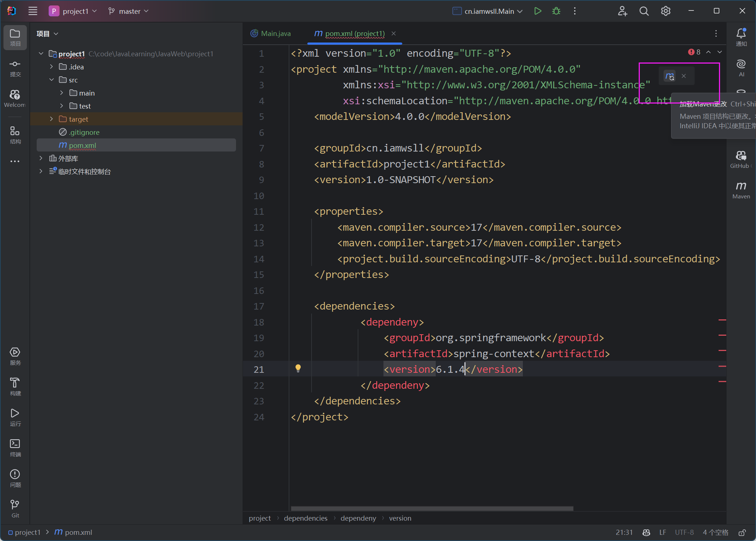The width and height of the screenshot is (756, 541).
Task: Click the Load Maven Changes floating icon
Action: tap(670, 76)
